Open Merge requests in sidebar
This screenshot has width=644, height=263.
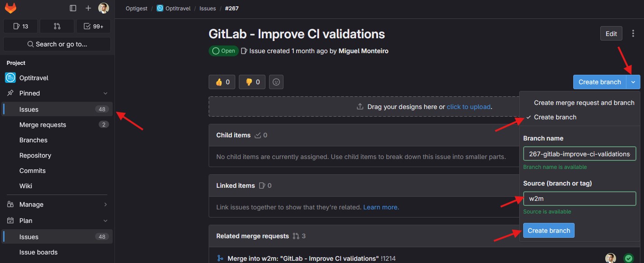point(43,125)
